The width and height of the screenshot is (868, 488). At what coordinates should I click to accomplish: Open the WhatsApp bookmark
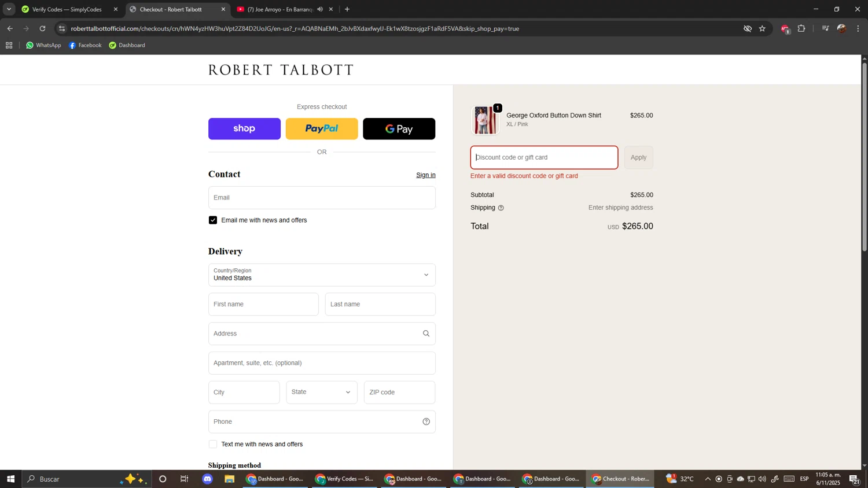click(43, 45)
